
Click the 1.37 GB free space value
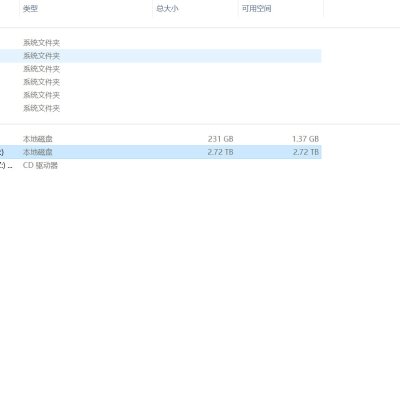(305, 139)
